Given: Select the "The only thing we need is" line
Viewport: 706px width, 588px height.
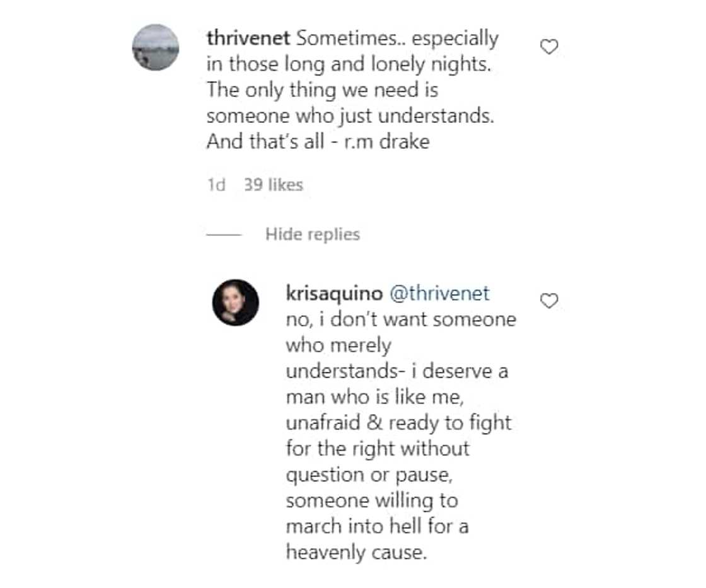Looking at the screenshot, I should pos(321,90).
